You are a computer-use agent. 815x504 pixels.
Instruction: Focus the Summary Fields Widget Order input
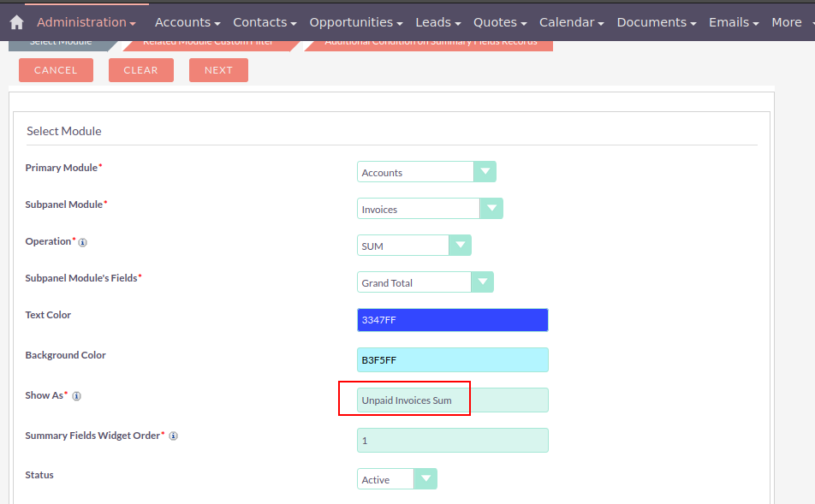453,440
